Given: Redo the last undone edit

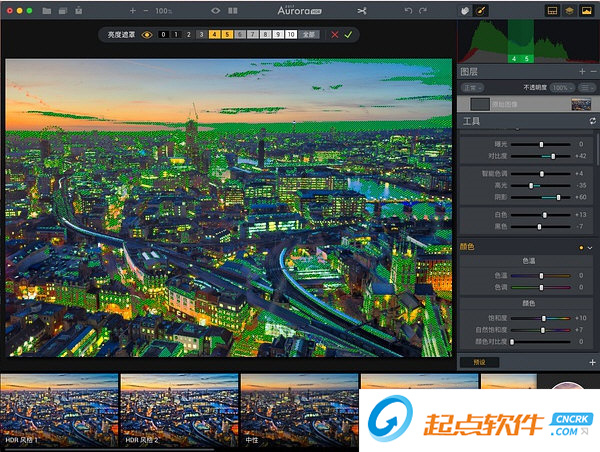Looking at the screenshot, I should (x=422, y=11).
